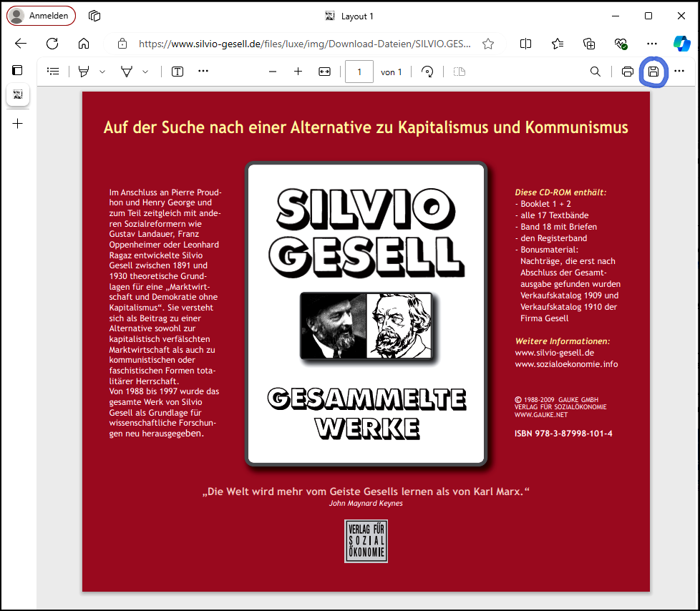Click the John Maynard Keynes attribution

click(x=366, y=504)
